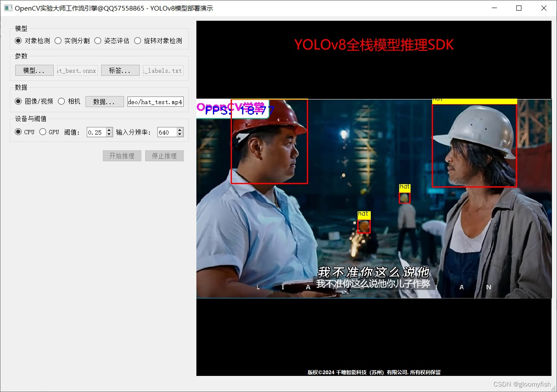Switch to 姿态评估 pose estimation mode

click(98, 41)
